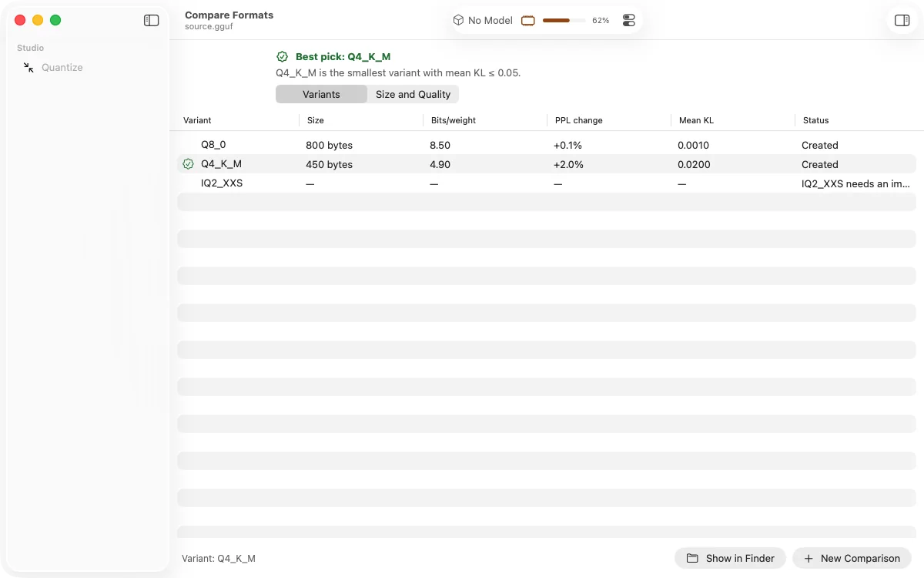
Task: Select the Q4_K_M variant name in table
Action: 221,164
